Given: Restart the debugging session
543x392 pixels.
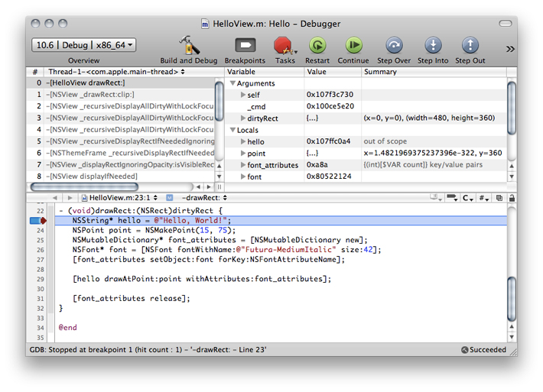Looking at the screenshot, I should (317, 46).
